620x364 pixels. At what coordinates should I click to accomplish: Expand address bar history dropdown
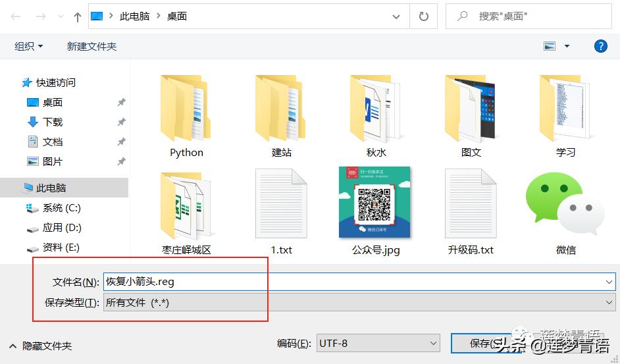click(396, 16)
